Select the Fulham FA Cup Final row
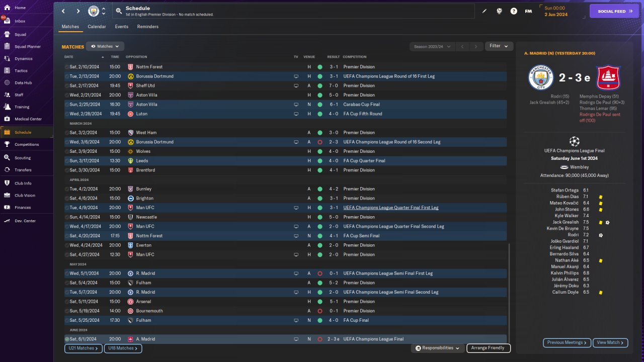The width and height of the screenshot is (644, 362). click(x=285, y=320)
